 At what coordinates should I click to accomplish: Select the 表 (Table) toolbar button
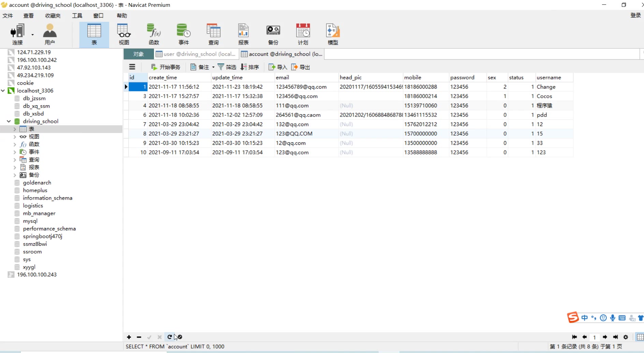(94, 34)
